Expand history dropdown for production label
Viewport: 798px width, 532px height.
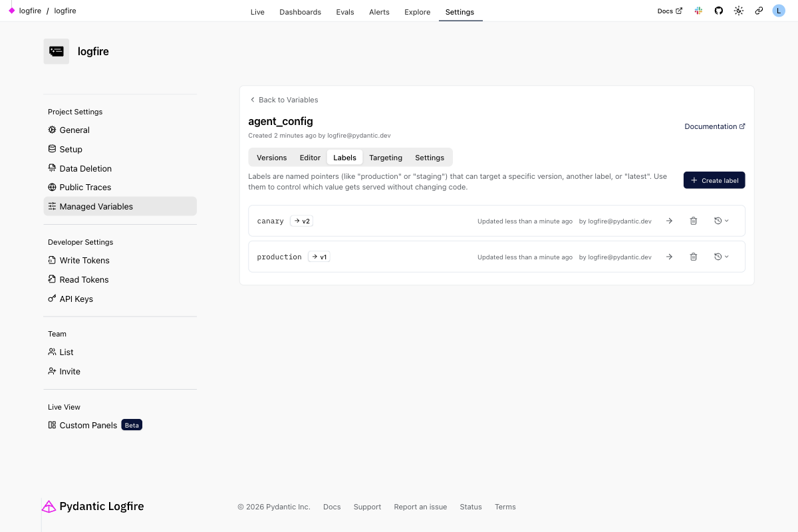click(x=722, y=257)
